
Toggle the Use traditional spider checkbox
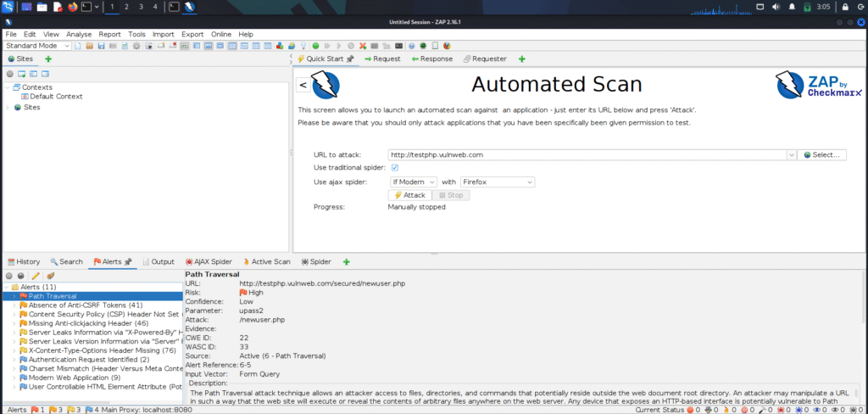(x=395, y=168)
